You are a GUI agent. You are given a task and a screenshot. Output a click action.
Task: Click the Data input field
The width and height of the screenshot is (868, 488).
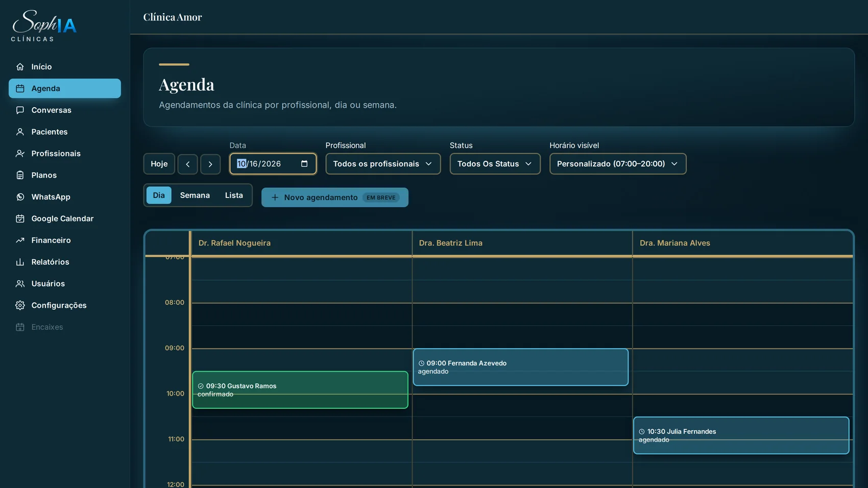(x=273, y=164)
